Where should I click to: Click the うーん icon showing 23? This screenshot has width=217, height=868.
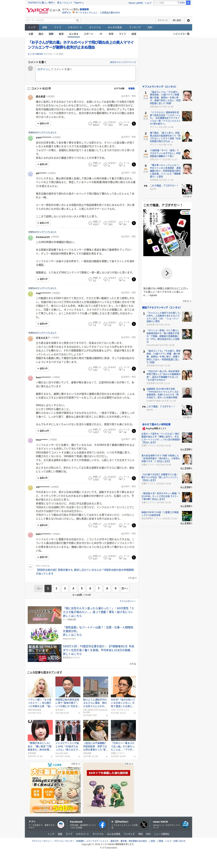pos(120,525)
